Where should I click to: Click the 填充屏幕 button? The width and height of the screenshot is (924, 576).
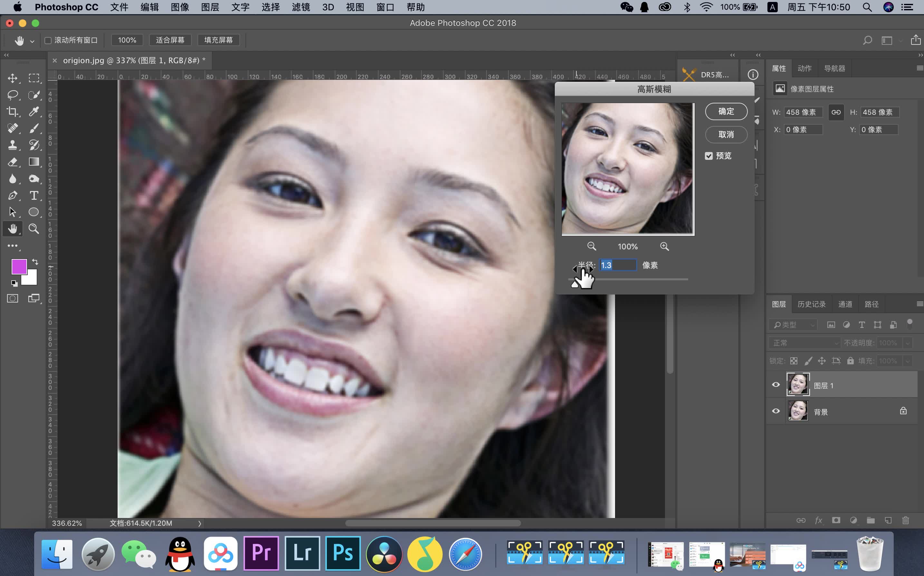tap(218, 40)
